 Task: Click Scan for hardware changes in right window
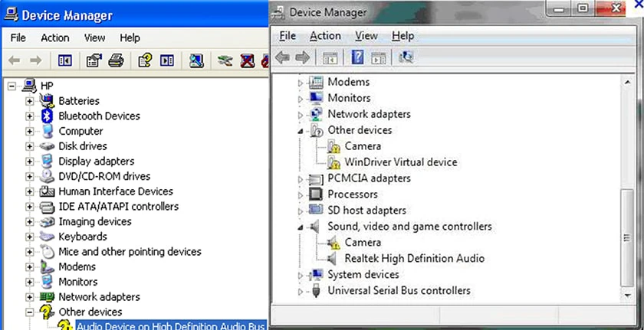[406, 57]
